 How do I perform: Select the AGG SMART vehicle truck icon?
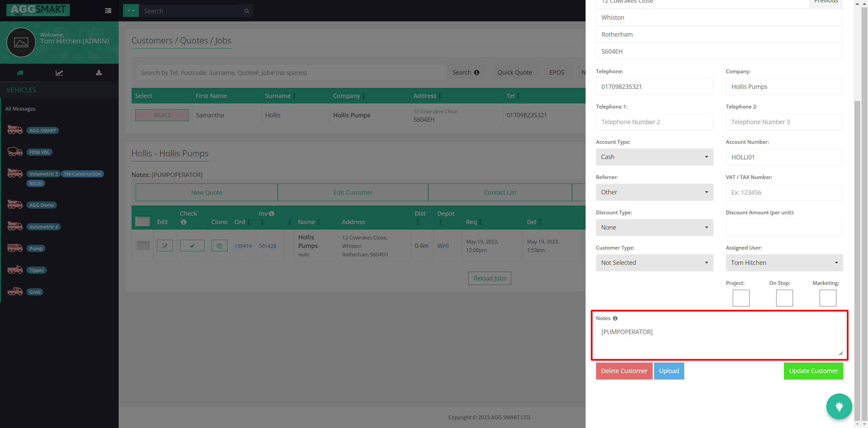tap(15, 130)
